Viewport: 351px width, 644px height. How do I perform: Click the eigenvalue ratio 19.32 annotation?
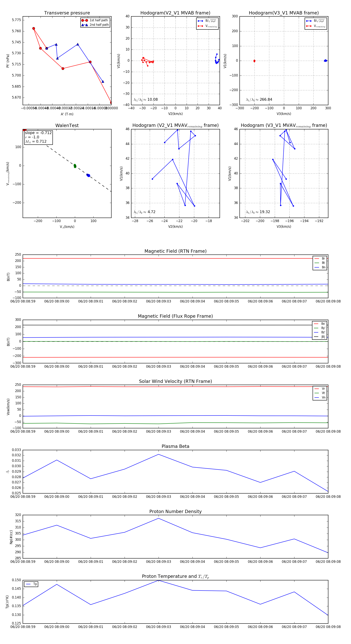(258, 212)
